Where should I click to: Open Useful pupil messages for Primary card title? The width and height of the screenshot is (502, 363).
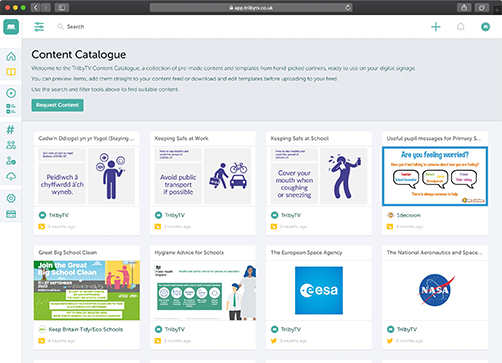(434, 138)
